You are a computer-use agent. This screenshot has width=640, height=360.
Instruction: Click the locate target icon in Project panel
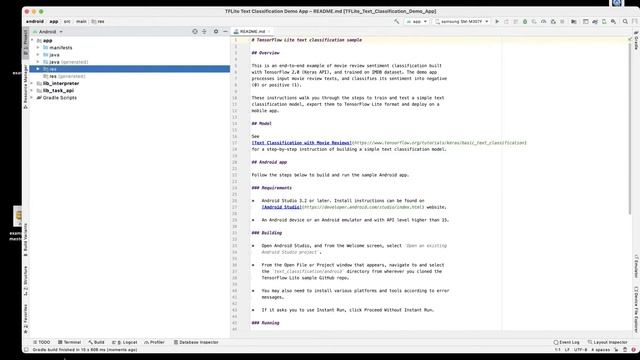pos(195,31)
